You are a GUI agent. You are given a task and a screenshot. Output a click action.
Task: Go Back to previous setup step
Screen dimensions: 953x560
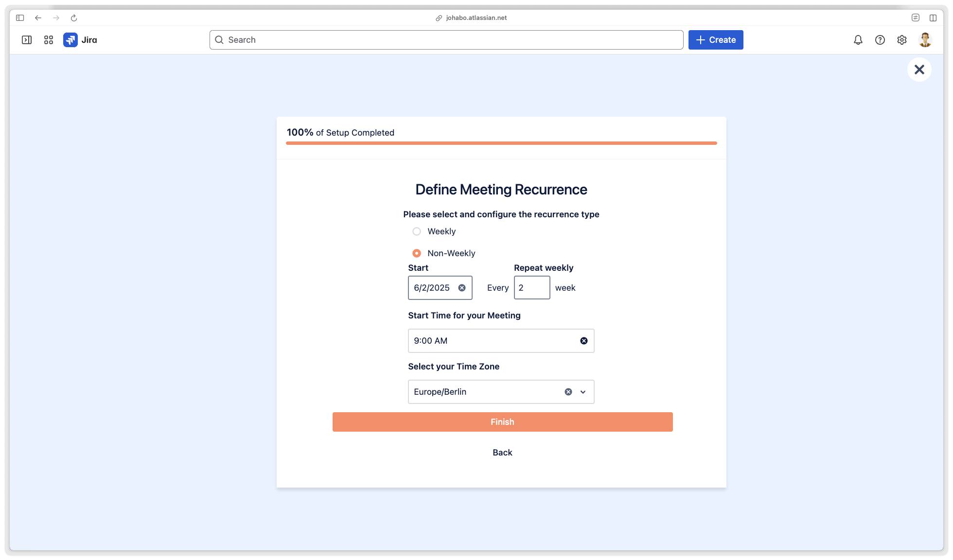(502, 453)
